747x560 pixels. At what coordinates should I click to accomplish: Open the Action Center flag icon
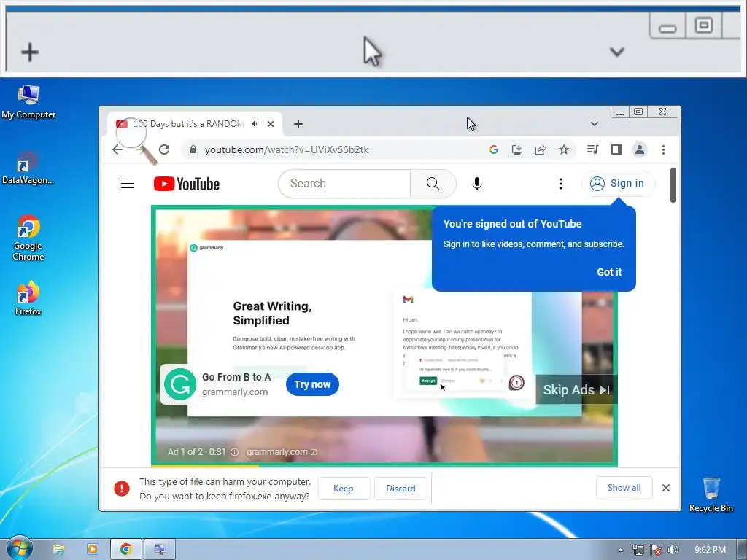[x=656, y=550]
